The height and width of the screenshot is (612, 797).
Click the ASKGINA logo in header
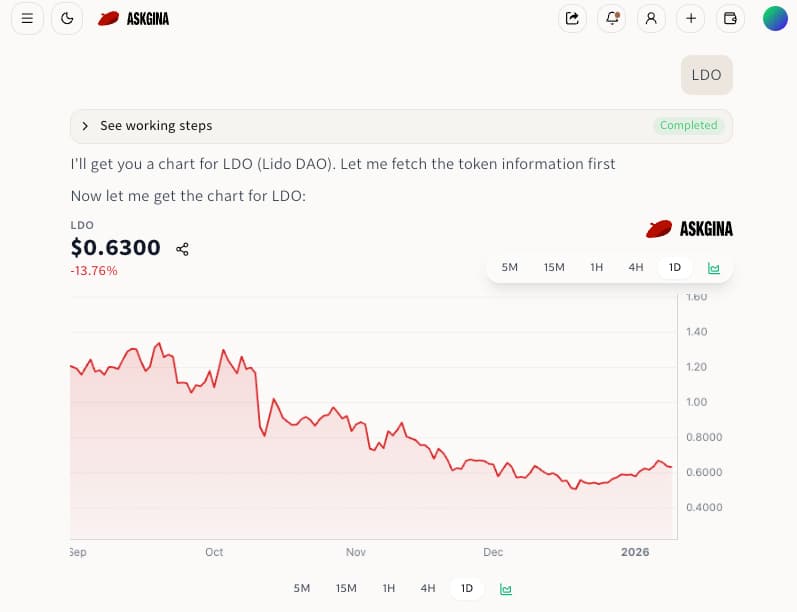click(x=134, y=18)
